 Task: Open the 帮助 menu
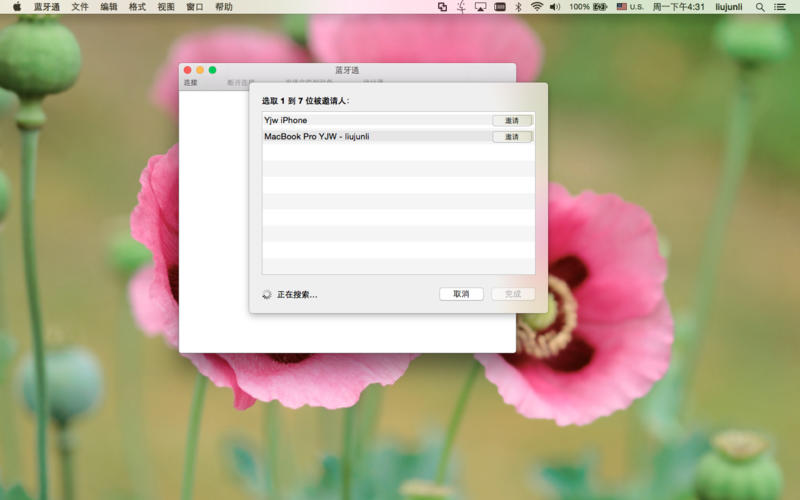point(223,7)
